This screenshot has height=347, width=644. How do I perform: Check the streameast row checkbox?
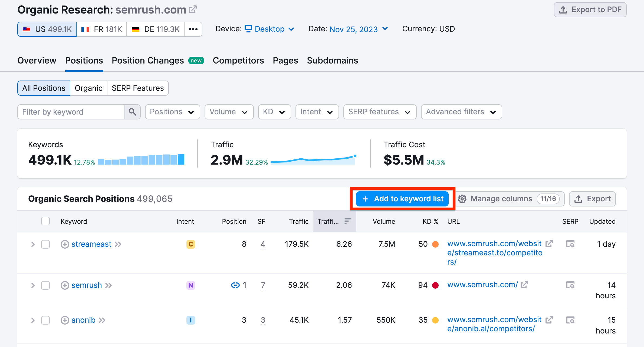pos(45,244)
